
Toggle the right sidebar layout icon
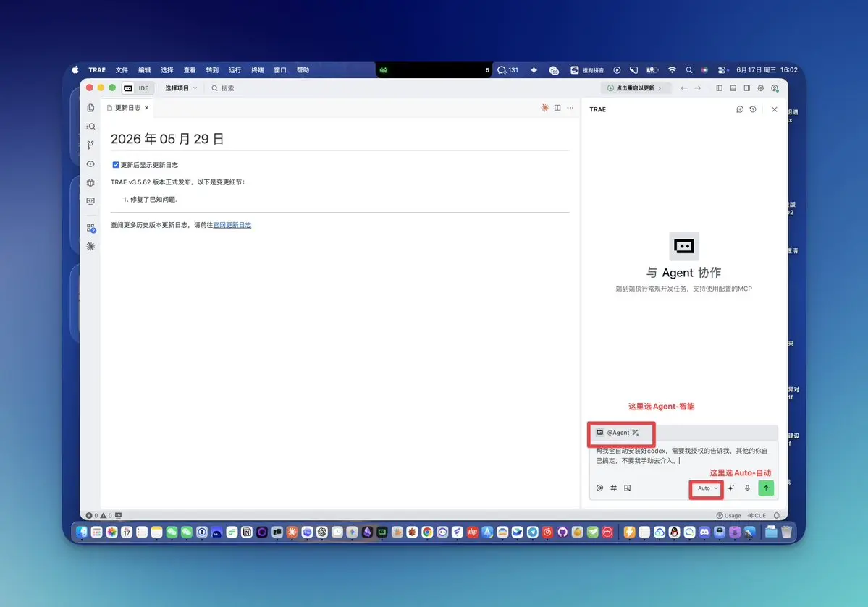(x=747, y=88)
